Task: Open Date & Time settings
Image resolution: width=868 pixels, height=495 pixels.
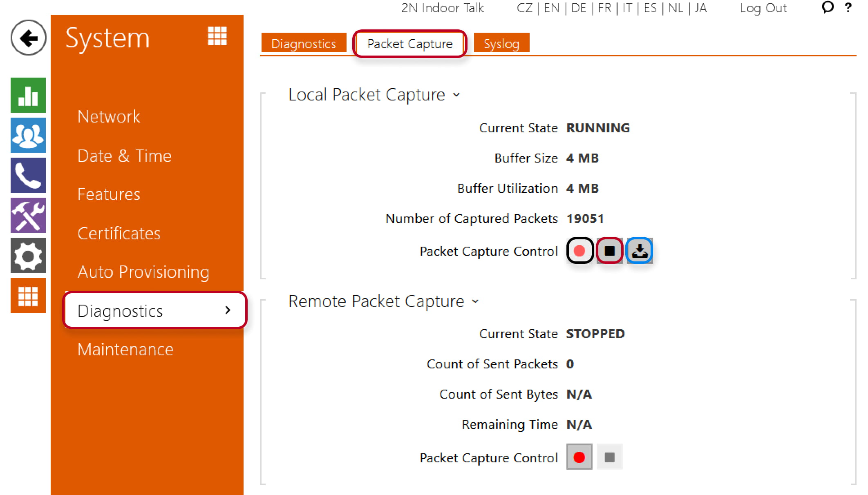Action: pyautogui.click(x=124, y=156)
